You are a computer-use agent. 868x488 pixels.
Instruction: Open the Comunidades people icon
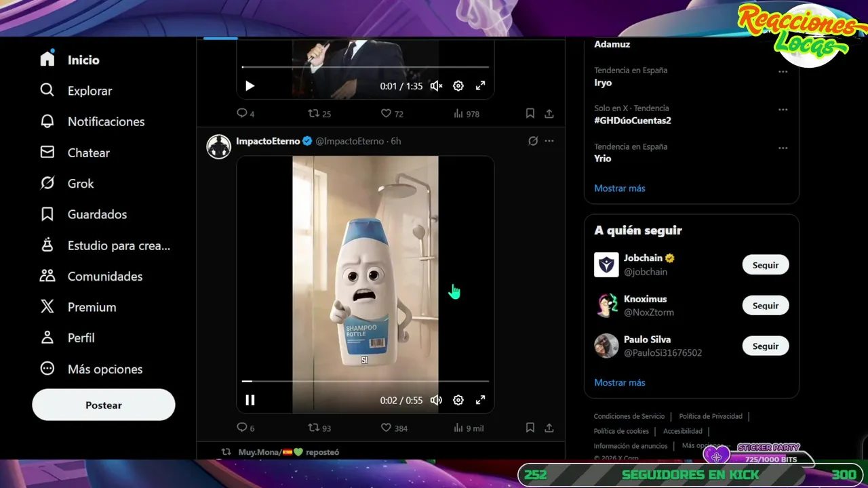(x=47, y=276)
